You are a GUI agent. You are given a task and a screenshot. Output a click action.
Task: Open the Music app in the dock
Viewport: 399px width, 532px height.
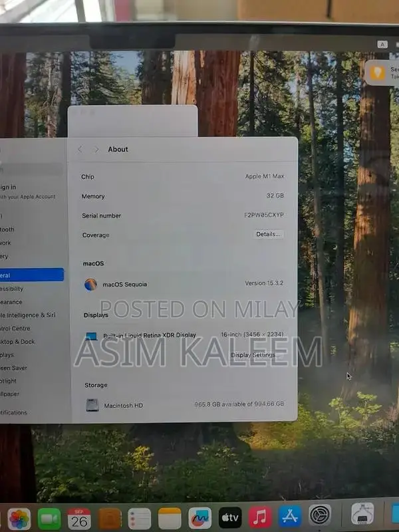pos(260,517)
